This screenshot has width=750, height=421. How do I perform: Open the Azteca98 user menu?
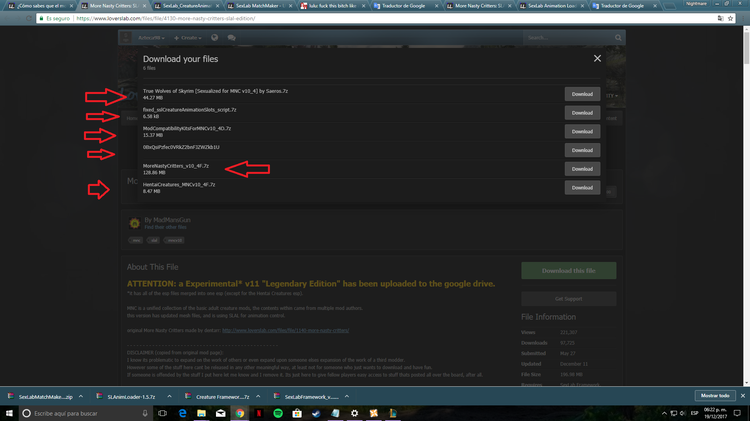(x=151, y=38)
